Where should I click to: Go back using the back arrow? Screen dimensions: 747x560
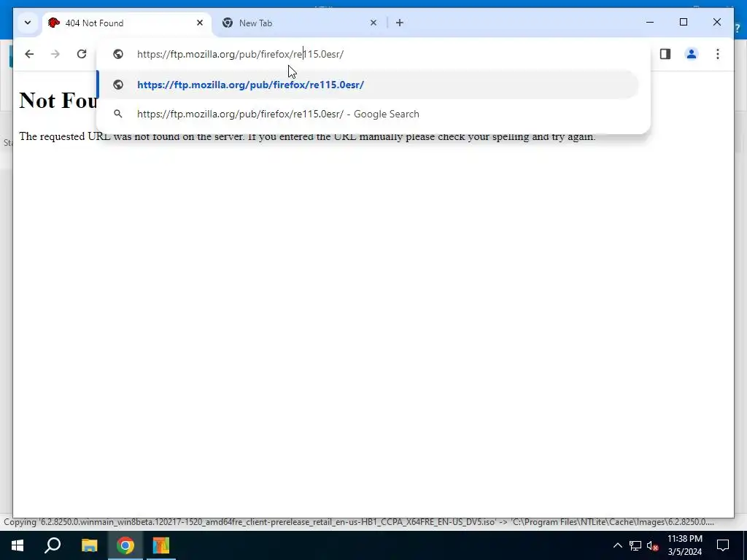click(x=29, y=54)
